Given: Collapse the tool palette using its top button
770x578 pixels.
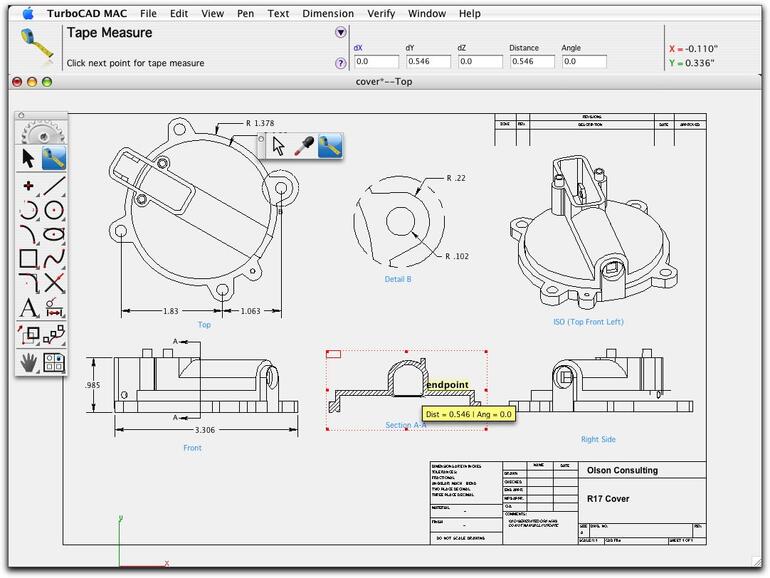Looking at the screenshot, I should (23, 116).
